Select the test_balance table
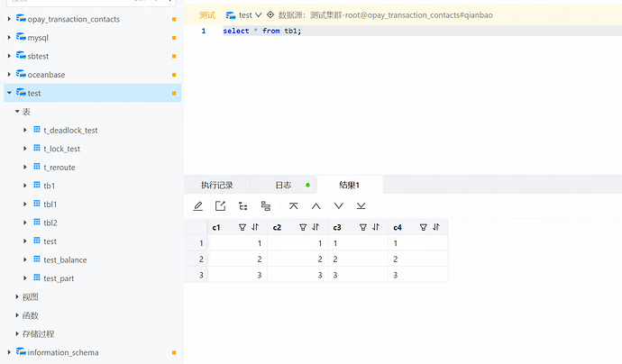The height and width of the screenshot is (364, 622). click(x=65, y=259)
